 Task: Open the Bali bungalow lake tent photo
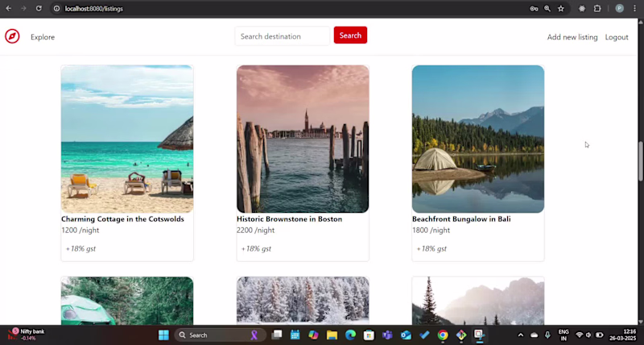pos(478,139)
